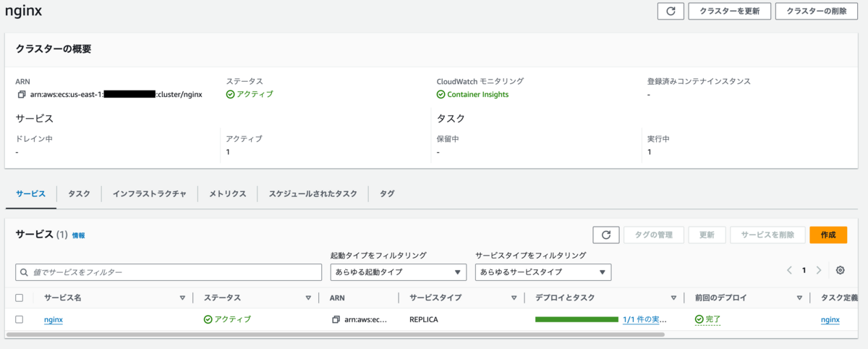Click the タグの管理 button

click(x=653, y=235)
